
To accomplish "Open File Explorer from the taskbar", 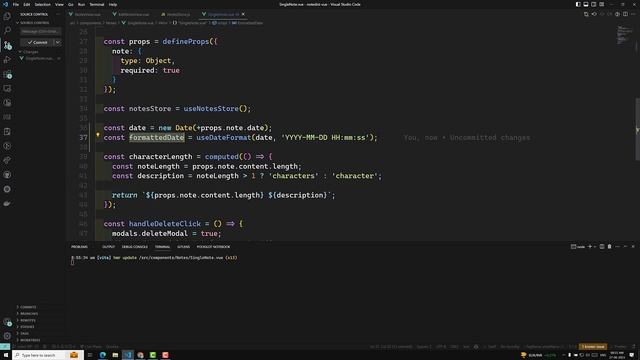I will click(115, 355).
